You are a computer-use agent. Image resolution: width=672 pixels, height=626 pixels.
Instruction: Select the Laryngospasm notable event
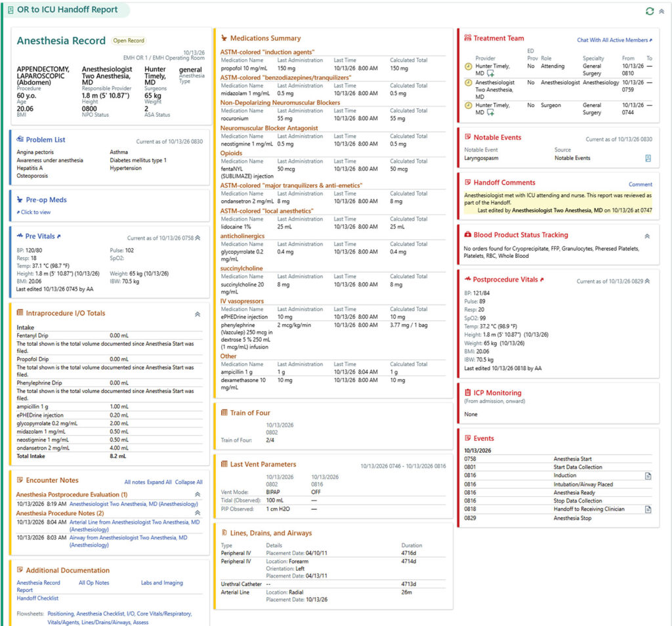click(x=481, y=158)
